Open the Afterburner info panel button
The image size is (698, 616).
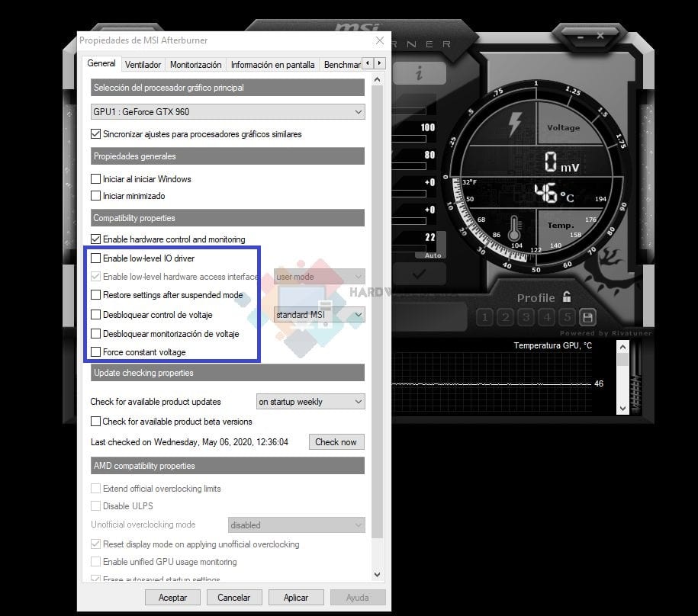tap(420, 72)
